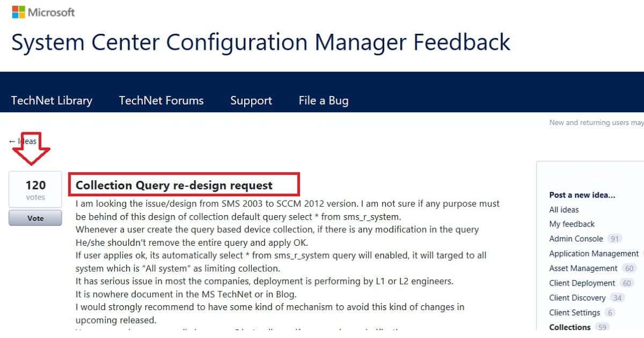Filter by Admin Console category

[x=576, y=239]
